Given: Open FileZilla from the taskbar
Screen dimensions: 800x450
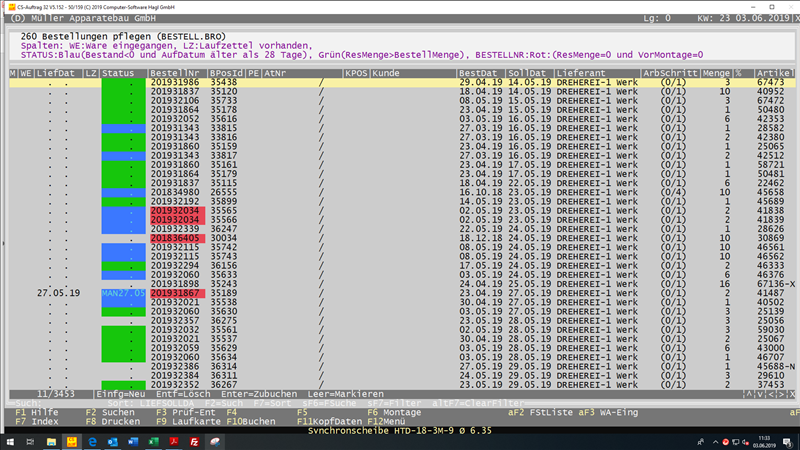Looking at the screenshot, I should coord(194,442).
